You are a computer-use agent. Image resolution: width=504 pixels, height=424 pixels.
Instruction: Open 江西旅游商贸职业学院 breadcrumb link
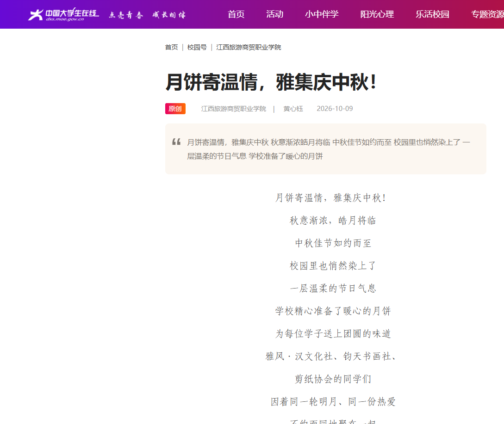[x=249, y=47]
